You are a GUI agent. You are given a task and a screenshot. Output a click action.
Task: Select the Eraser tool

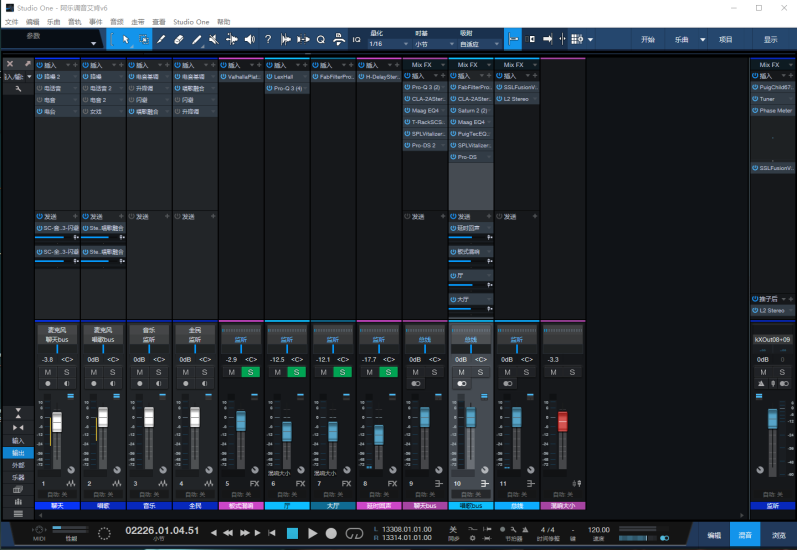178,39
